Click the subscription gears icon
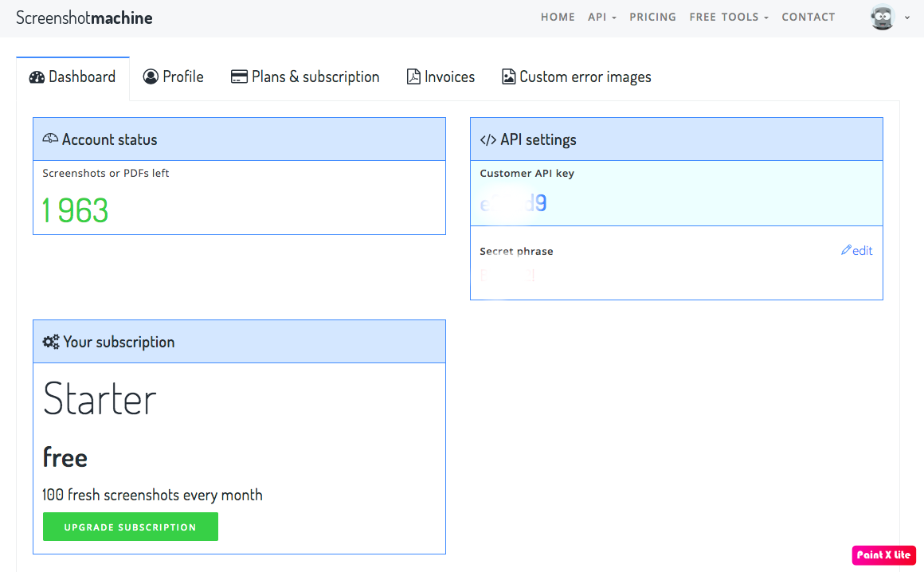Viewport: 924px width, 572px height. tap(51, 342)
